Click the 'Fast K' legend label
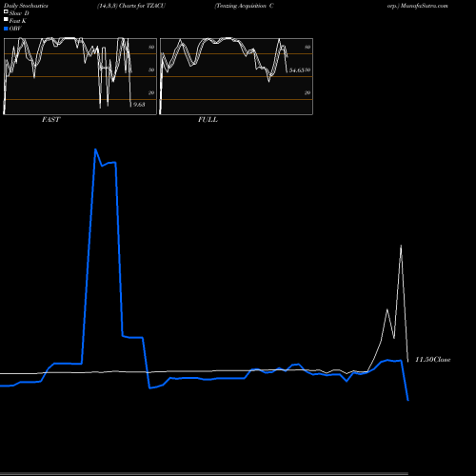This screenshot has height=476, width=476. pyautogui.click(x=18, y=21)
